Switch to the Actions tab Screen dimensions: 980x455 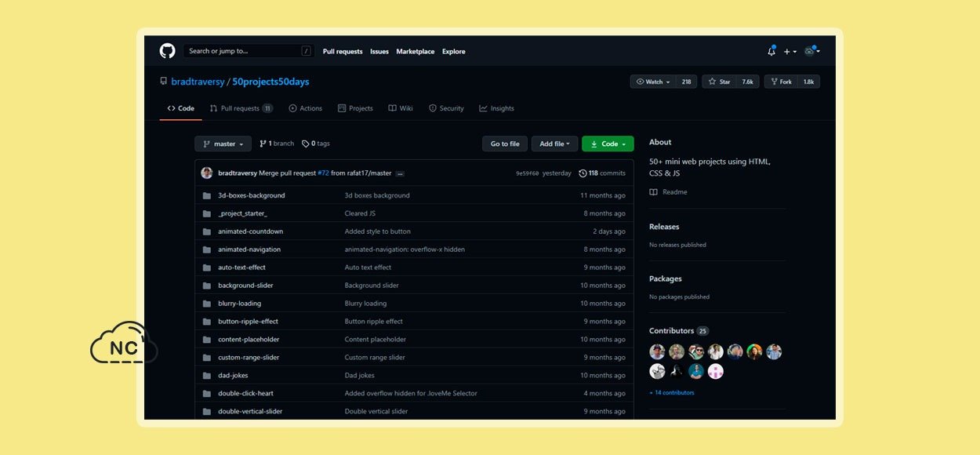tap(305, 108)
